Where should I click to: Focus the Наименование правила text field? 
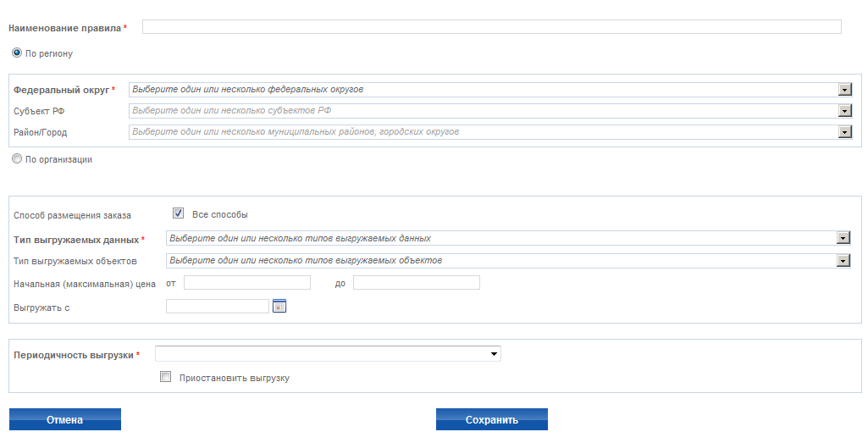coord(491,26)
